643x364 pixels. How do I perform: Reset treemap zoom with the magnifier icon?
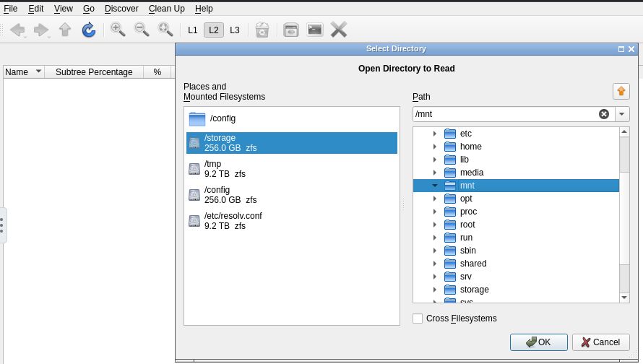[x=165, y=30]
